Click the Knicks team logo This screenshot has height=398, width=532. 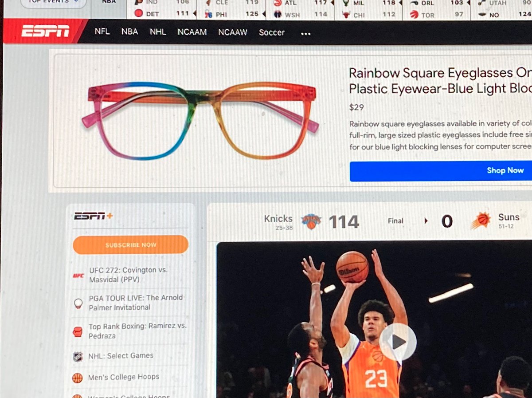tap(311, 221)
